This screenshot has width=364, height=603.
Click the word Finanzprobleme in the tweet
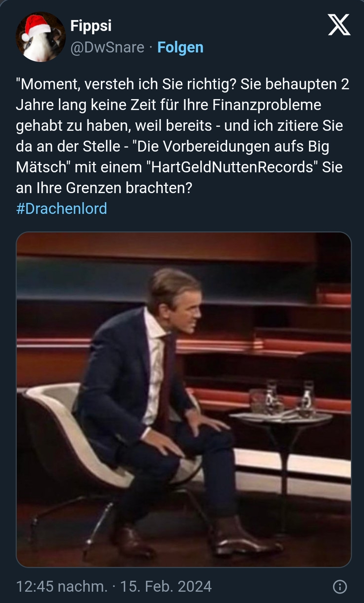[x=267, y=105]
